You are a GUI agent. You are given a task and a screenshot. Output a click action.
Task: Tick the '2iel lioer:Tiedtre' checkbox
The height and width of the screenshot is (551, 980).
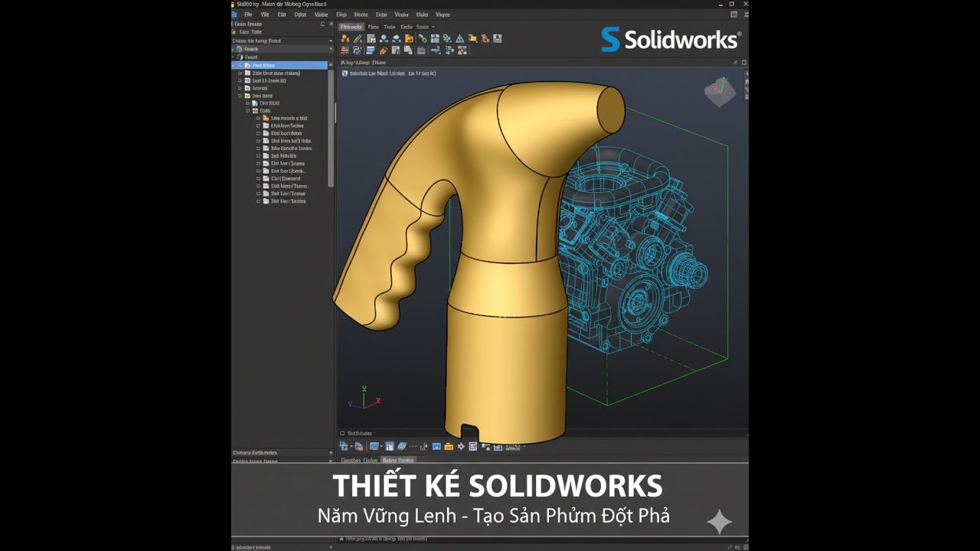[259, 201]
